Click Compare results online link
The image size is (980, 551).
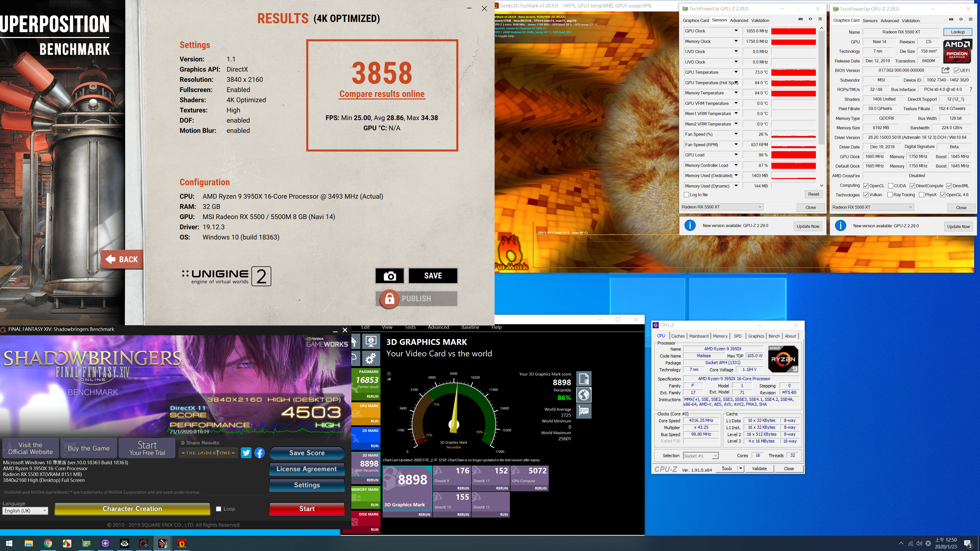click(382, 94)
